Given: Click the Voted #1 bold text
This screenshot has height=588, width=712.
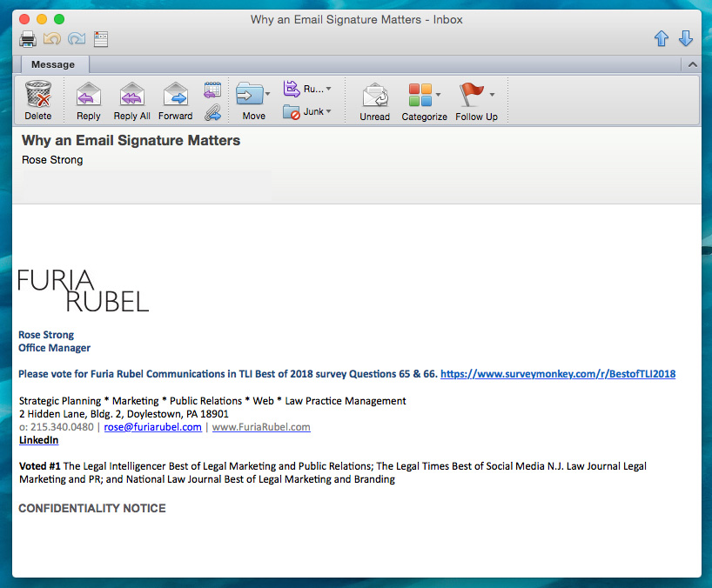Looking at the screenshot, I should tap(39, 466).
